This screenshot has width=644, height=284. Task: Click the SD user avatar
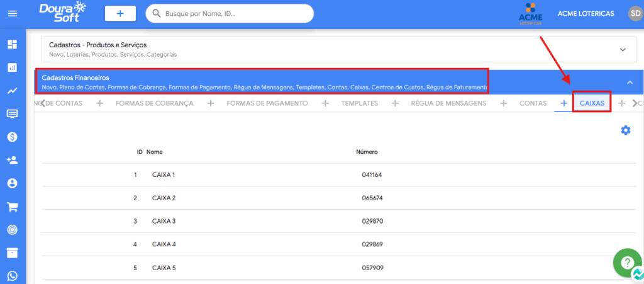634,13
